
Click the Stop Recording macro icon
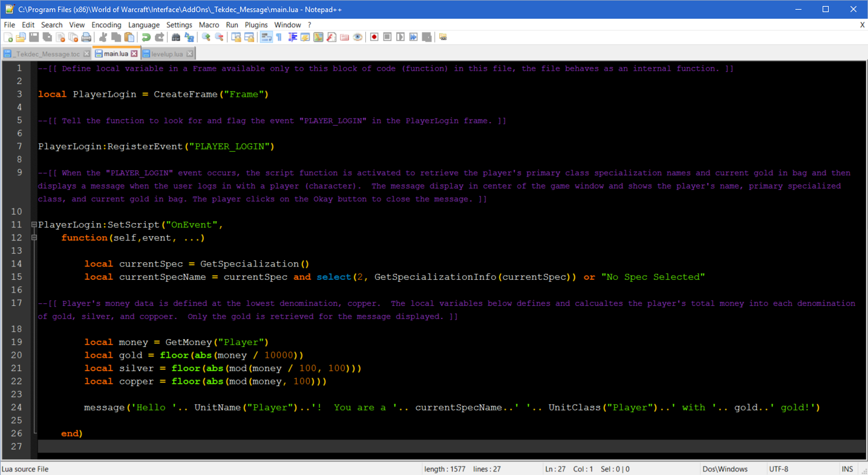point(387,37)
